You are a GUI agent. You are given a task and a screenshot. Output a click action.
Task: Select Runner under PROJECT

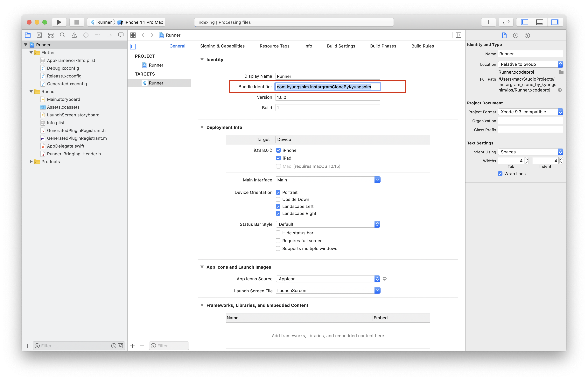[x=156, y=65]
